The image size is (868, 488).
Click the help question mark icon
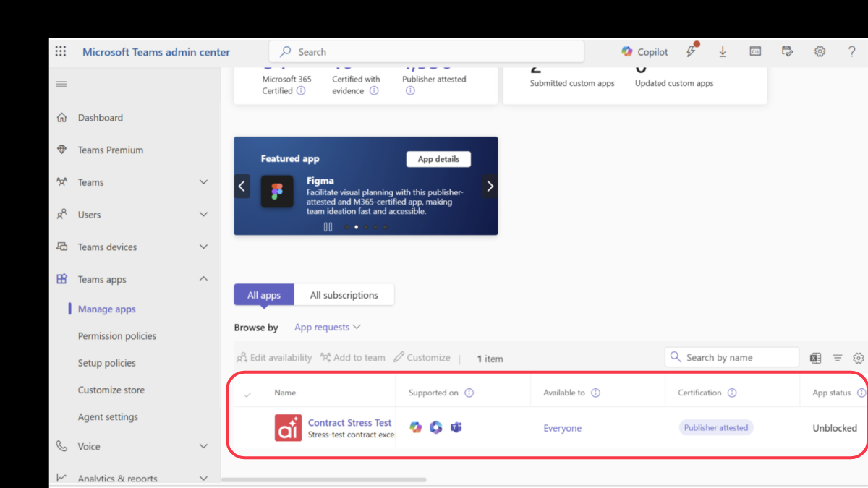point(851,52)
